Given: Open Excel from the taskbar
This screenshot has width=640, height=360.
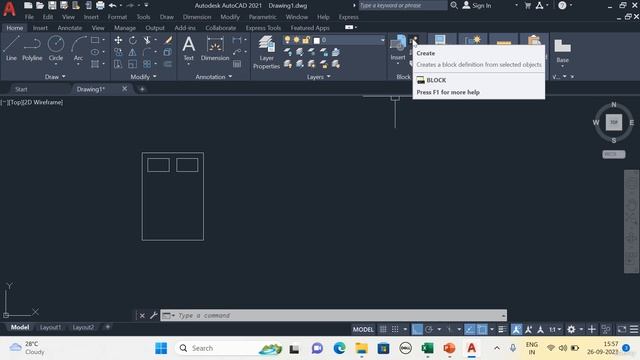Looking at the screenshot, I should point(427,348).
